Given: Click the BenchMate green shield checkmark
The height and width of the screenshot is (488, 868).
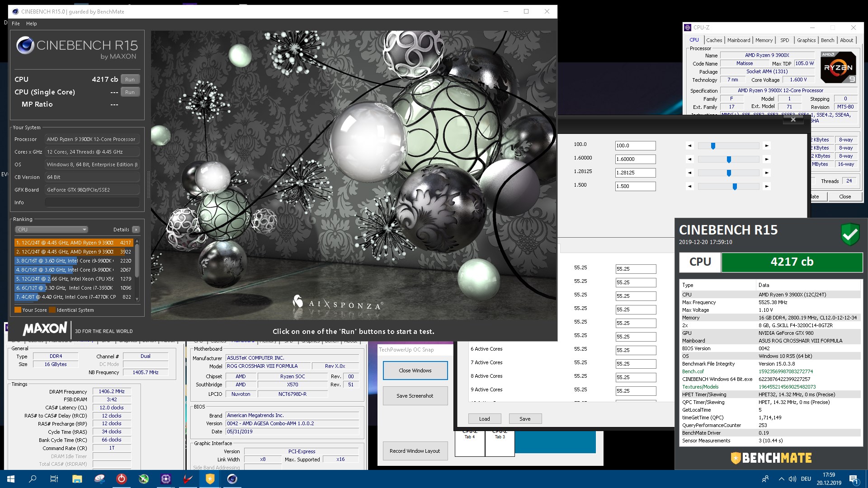Looking at the screenshot, I should 850,234.
